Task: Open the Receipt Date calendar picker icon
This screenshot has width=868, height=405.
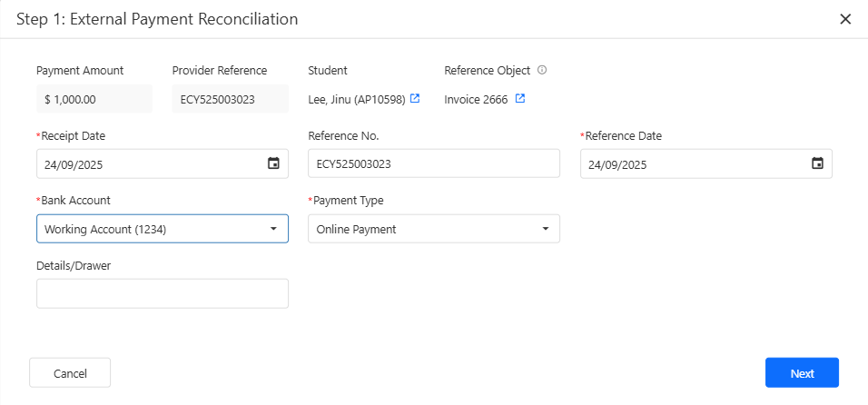Action: 273,163
